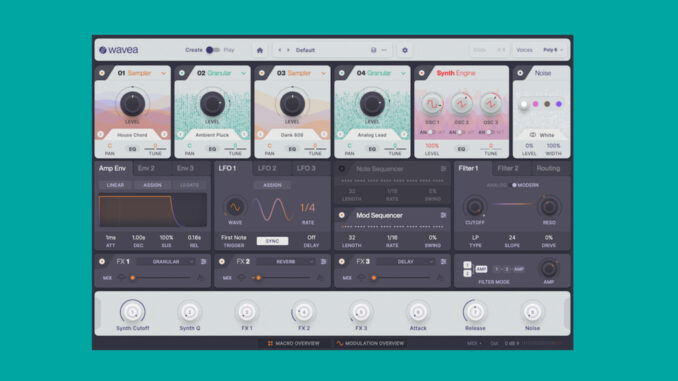The width and height of the screenshot is (678, 381).
Task: Open Note Sequencer menu icon
Action: 443,169
